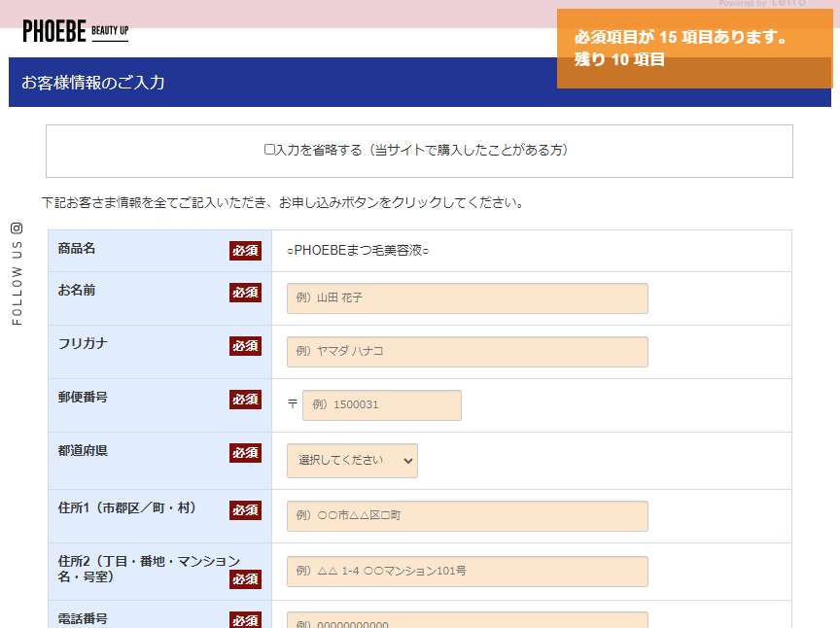Click the お名前 field label
Image resolution: width=840 pixels, height=628 pixels.
click(77, 291)
